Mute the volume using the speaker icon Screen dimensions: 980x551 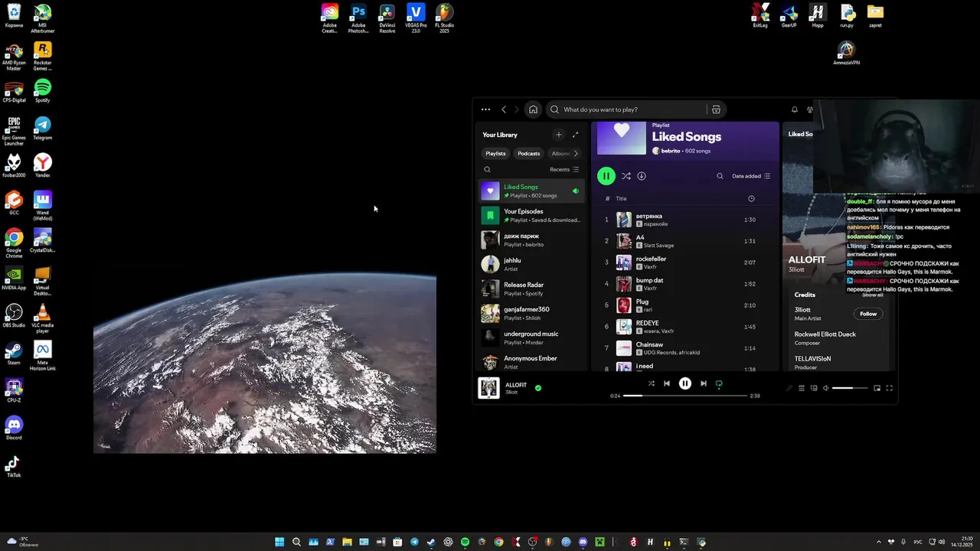click(x=825, y=388)
